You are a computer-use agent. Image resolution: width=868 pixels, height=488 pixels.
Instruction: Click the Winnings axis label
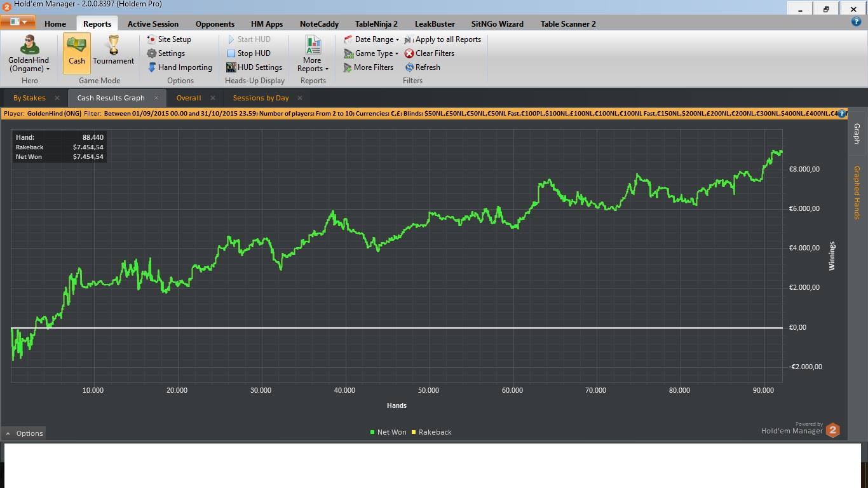pos(832,256)
